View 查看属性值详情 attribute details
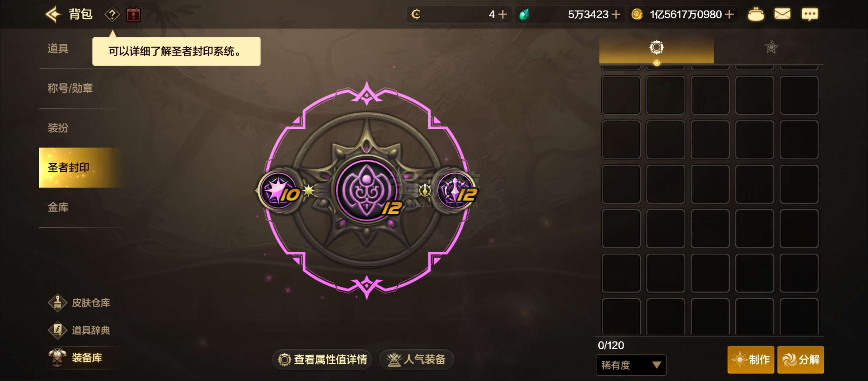The height and width of the screenshot is (381, 868). (x=322, y=359)
